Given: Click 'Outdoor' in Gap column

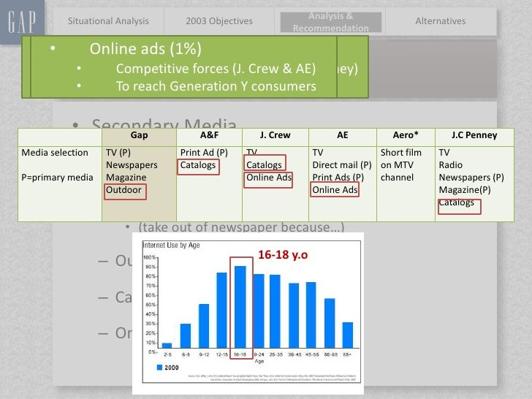Looking at the screenshot, I should click(123, 190).
